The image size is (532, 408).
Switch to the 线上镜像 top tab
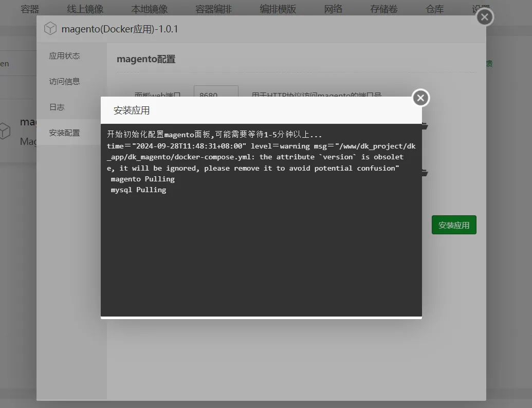click(85, 9)
